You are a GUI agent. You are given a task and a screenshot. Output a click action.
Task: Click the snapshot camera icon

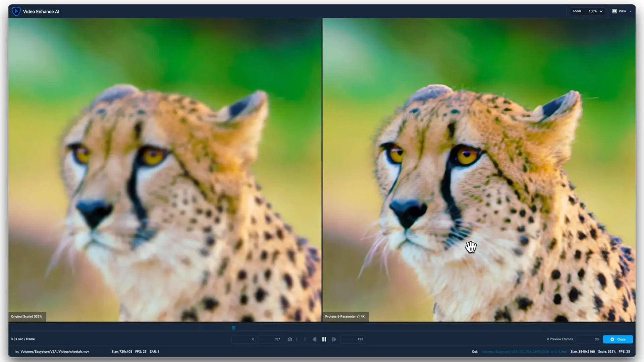pos(290,339)
